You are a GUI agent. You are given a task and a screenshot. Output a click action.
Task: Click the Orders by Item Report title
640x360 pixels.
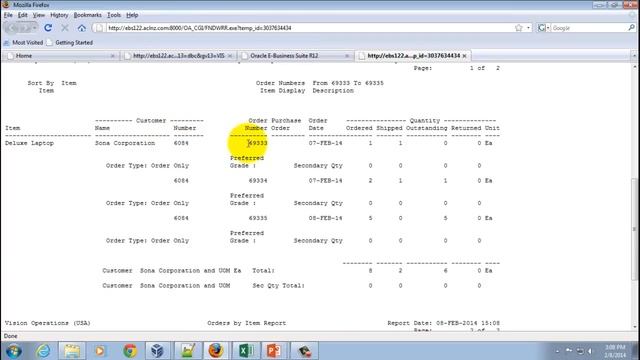(247, 323)
